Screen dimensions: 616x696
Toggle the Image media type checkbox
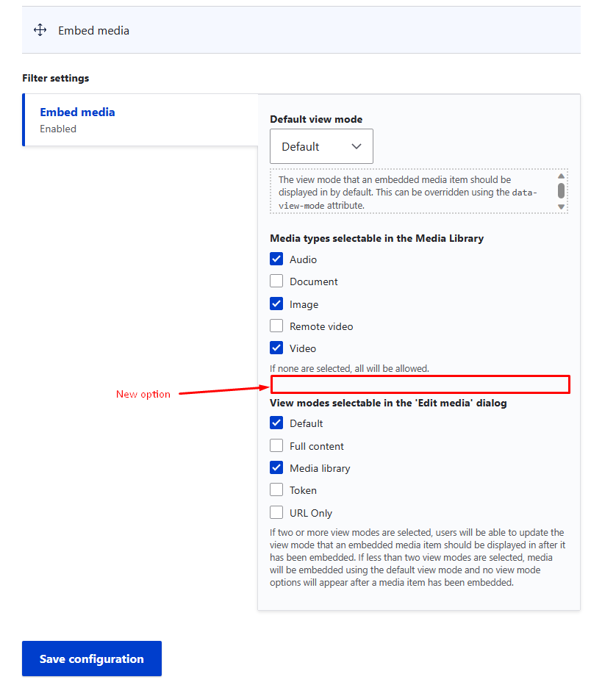click(276, 304)
